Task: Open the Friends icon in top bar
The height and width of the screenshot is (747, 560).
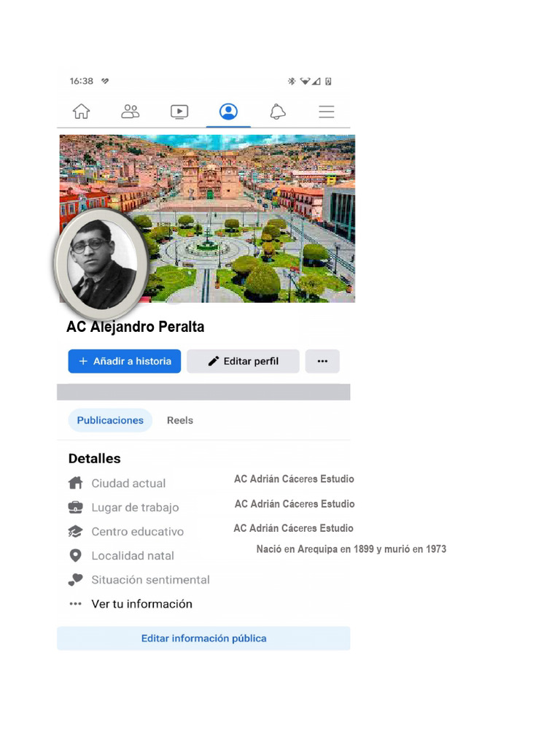Action: pos(130,112)
